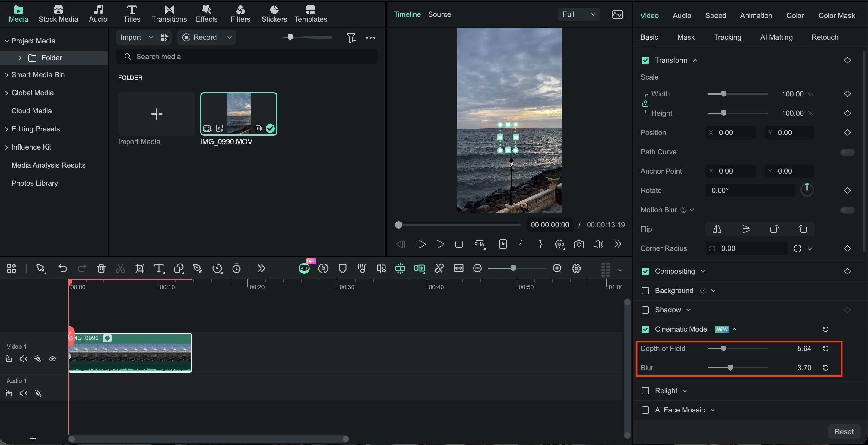Expand the Smart Media Bin tree item
Viewport: 868px width, 445px height.
coord(6,75)
